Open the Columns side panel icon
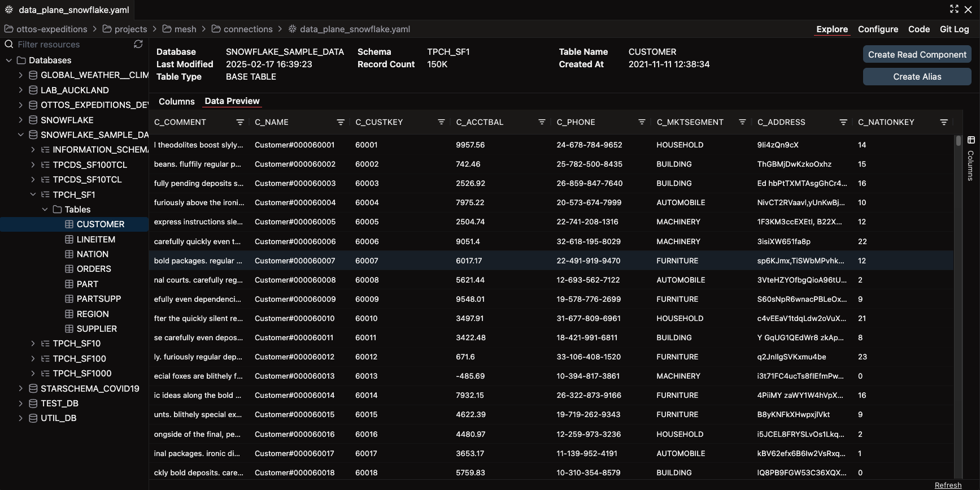The width and height of the screenshot is (980, 490). point(971,140)
